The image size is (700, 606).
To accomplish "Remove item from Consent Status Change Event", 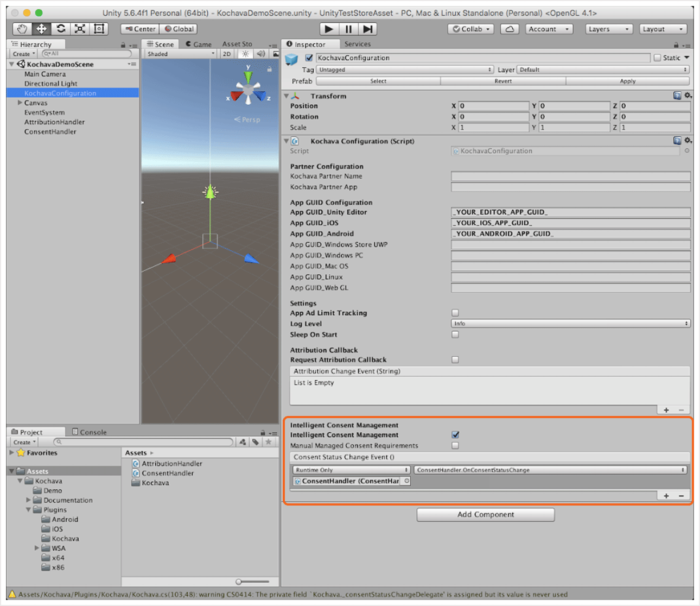I will [681, 496].
